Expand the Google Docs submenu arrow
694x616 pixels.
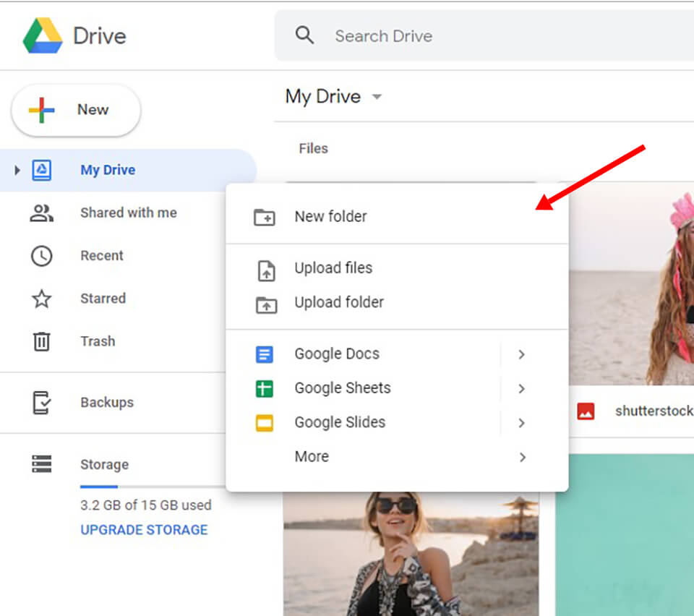tap(522, 354)
